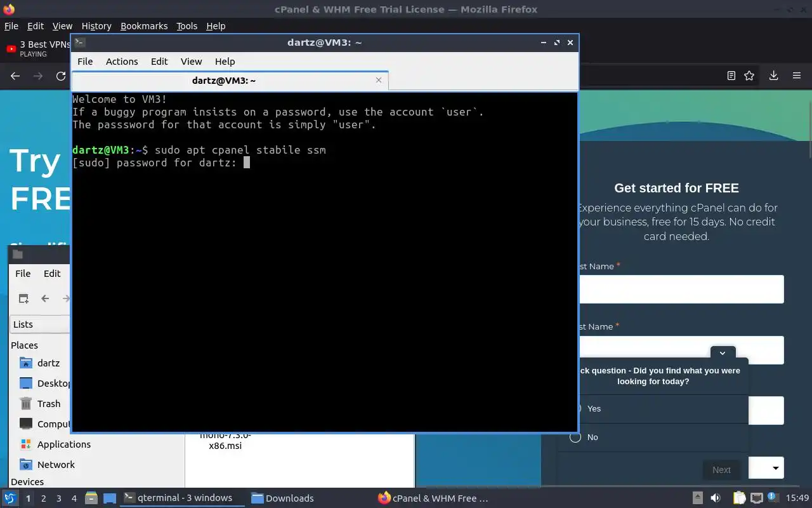Open Firefox hamburger application menu

click(x=797, y=76)
